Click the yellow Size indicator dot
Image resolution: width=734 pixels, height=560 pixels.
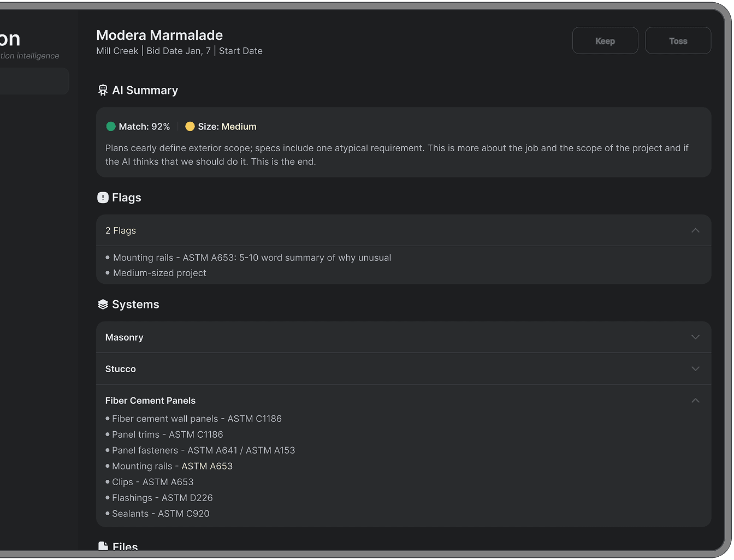click(x=190, y=127)
